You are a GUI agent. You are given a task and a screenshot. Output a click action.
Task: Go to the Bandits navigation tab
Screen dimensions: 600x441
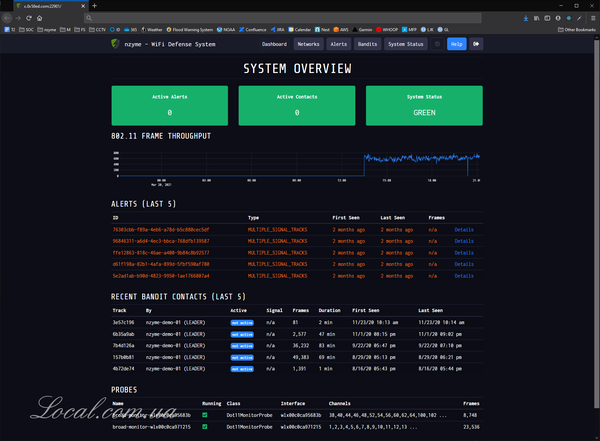tap(367, 44)
